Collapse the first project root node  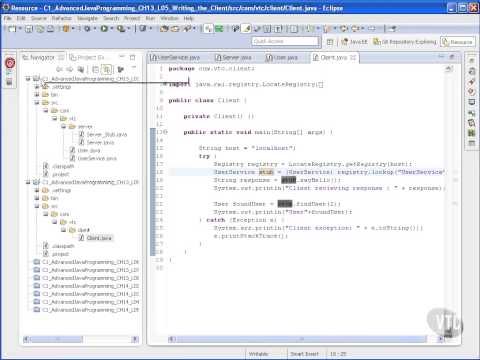tap(28, 79)
